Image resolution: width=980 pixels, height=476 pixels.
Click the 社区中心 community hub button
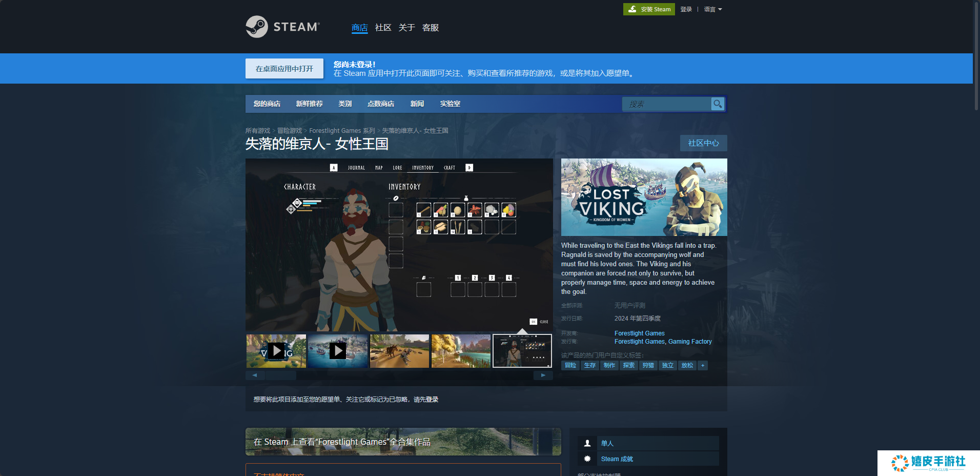[x=703, y=143]
